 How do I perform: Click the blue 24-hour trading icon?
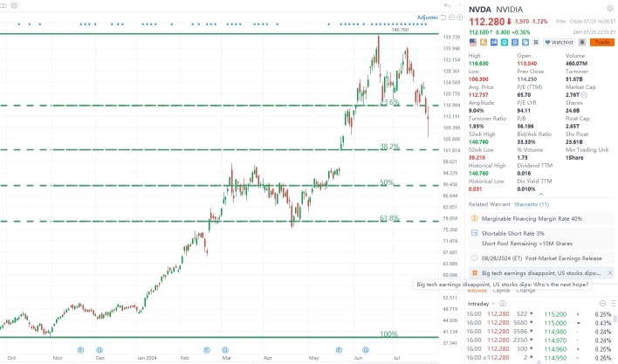point(494,42)
